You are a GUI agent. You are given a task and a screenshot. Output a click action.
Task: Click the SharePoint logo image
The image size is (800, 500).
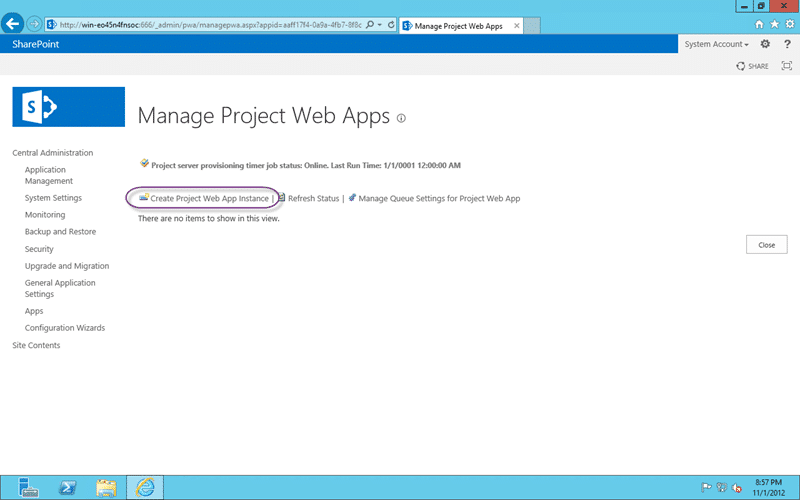point(68,107)
